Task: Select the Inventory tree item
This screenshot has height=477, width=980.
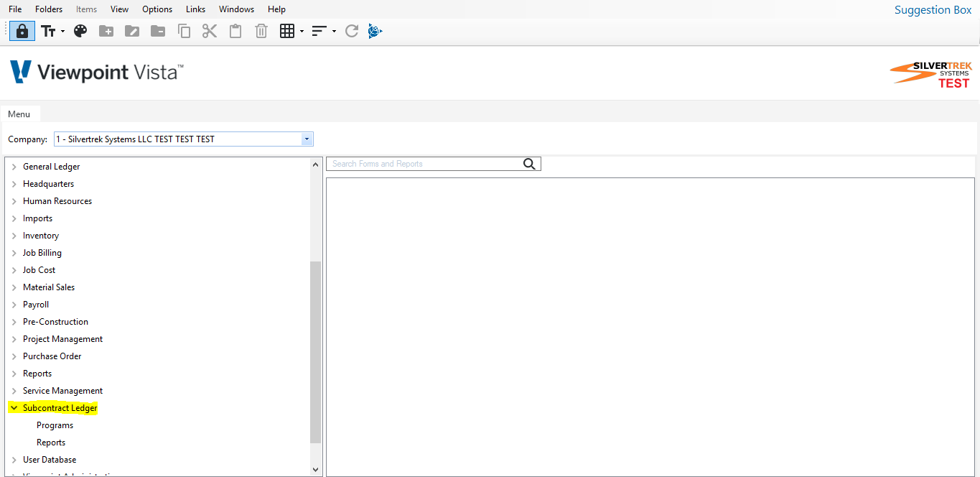Action: pos(41,236)
